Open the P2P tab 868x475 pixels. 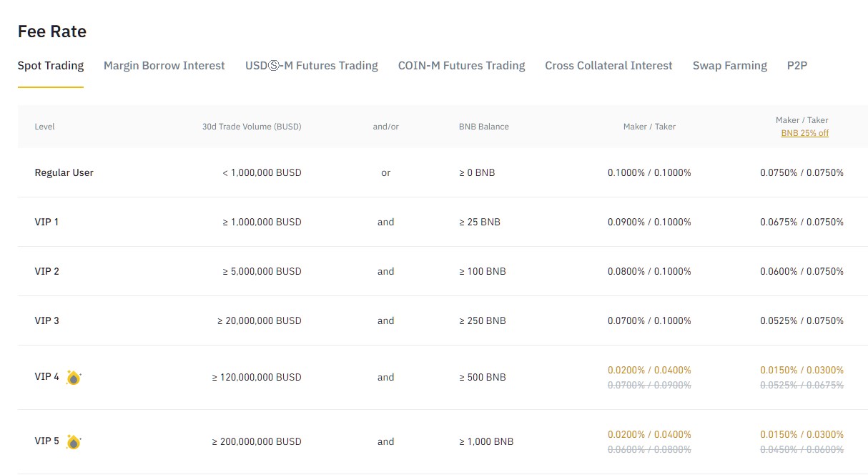click(797, 66)
